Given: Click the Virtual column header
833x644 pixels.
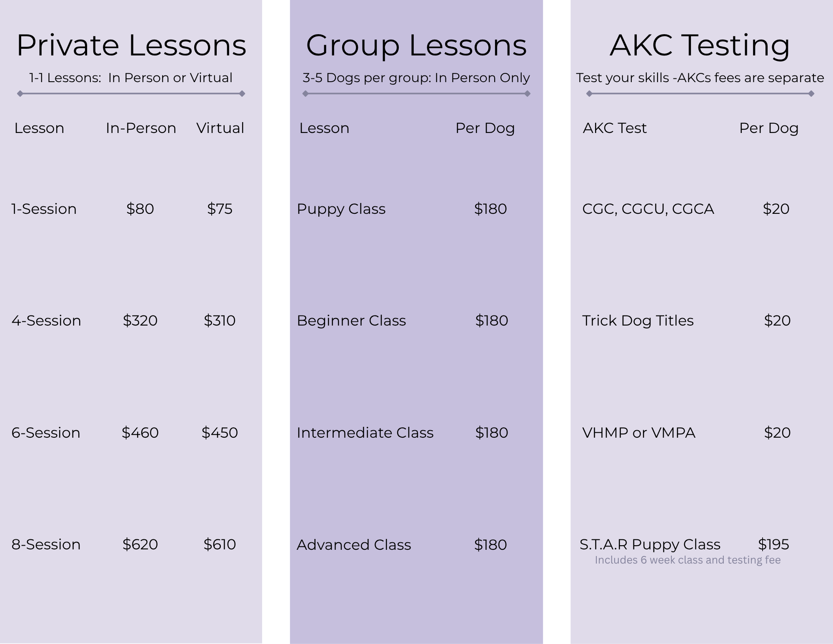Looking at the screenshot, I should [220, 128].
